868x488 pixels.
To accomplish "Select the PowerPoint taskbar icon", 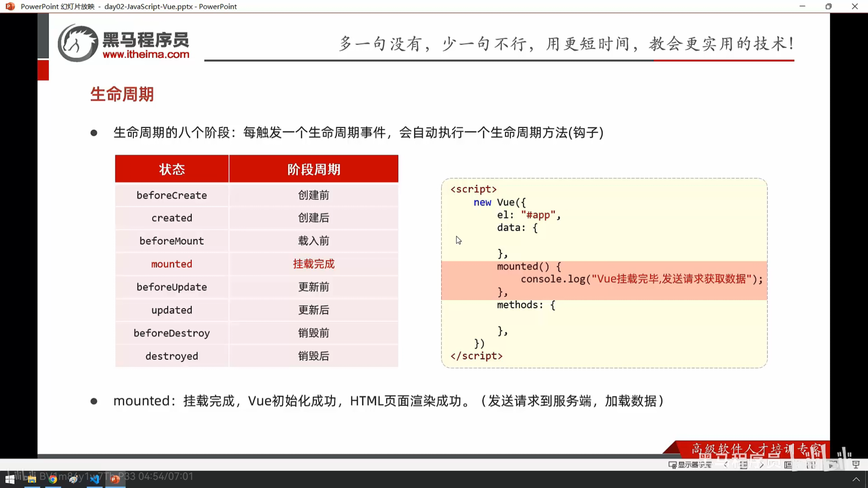I will point(115,479).
